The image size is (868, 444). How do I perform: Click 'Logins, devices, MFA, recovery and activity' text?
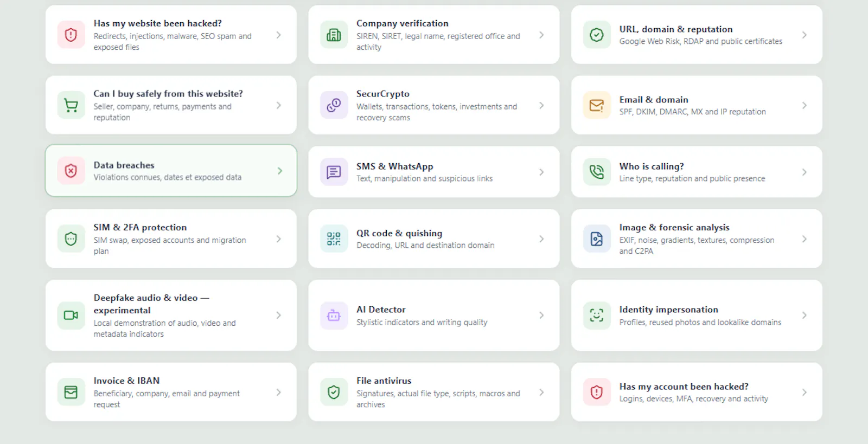[694, 398]
